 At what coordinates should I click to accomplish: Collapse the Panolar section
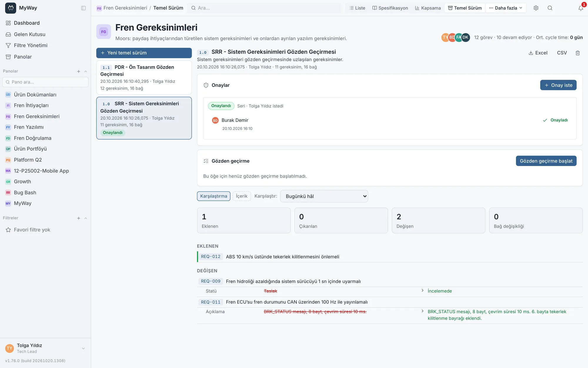tap(86, 71)
